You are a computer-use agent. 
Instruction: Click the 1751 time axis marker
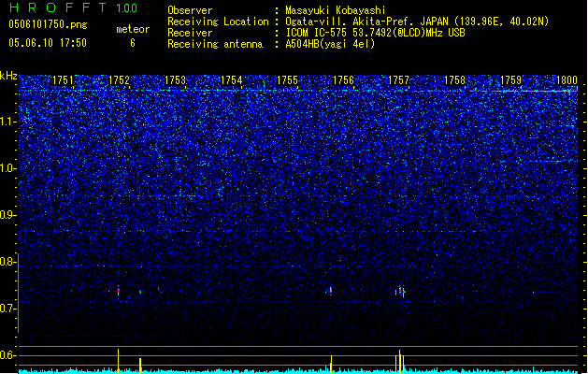(x=63, y=80)
